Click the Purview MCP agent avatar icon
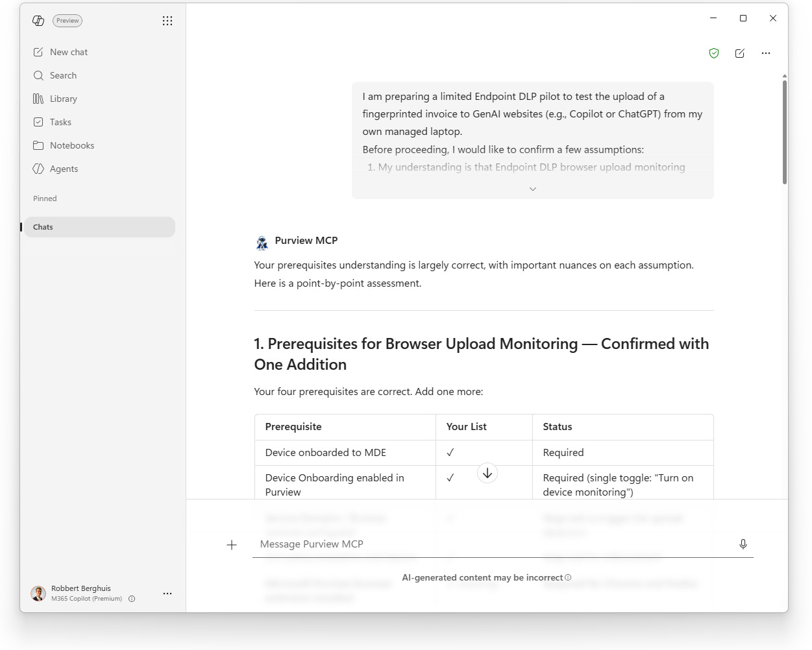This screenshot has height=650, width=812. click(262, 243)
